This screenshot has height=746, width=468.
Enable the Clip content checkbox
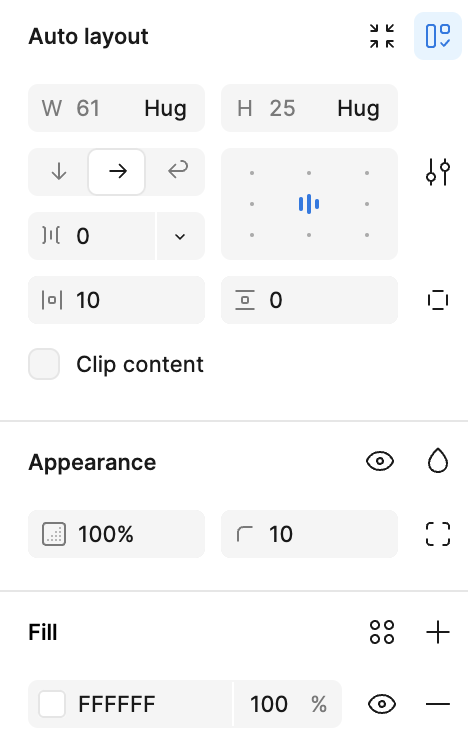(44, 364)
